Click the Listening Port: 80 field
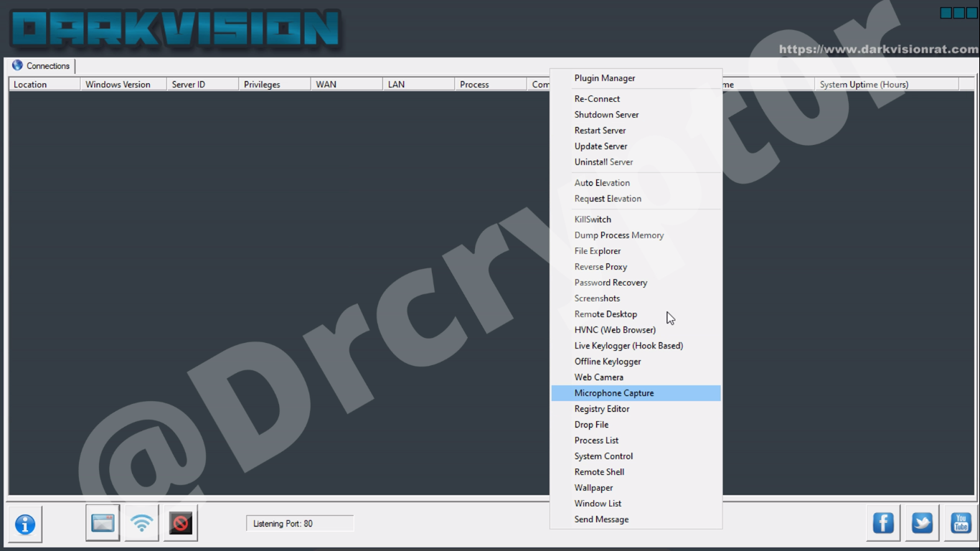Screen dimensions: 980x551 tap(300, 524)
